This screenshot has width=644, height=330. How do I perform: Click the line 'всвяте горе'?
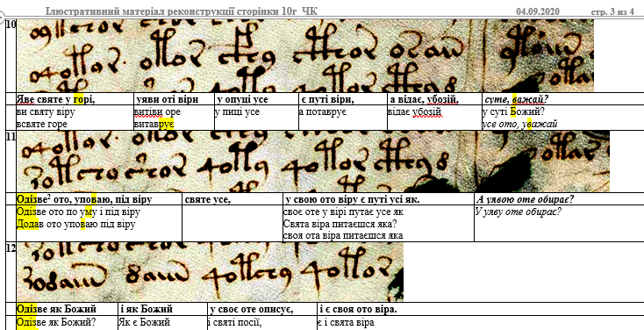pos(41,125)
